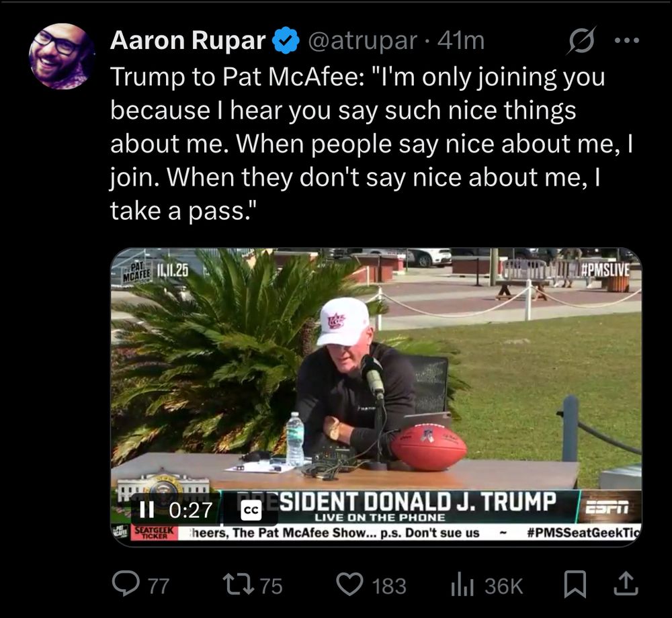Click the @atrupar handle

point(362,41)
